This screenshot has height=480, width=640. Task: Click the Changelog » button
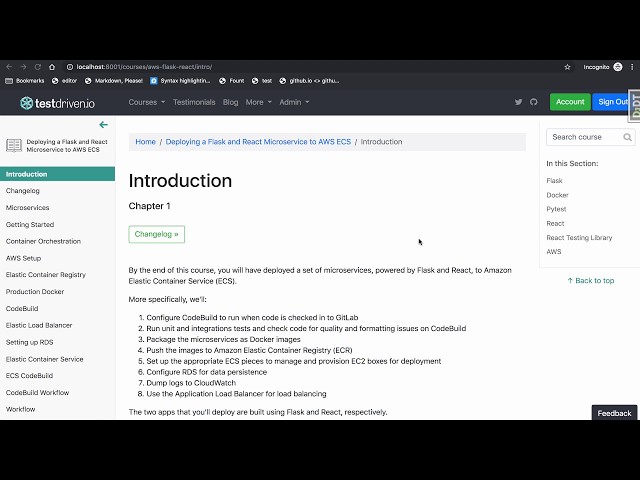pos(156,234)
